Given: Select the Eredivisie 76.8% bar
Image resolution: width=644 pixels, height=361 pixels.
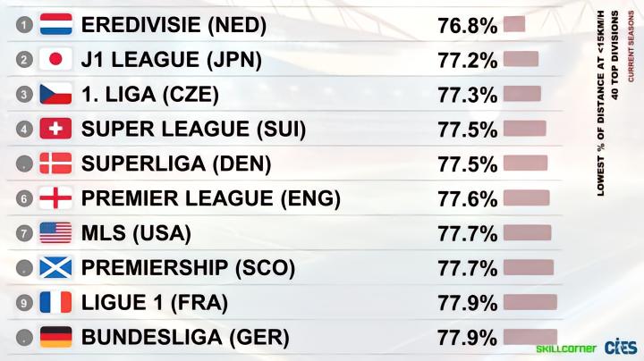Looking at the screenshot, I should coord(514,24).
